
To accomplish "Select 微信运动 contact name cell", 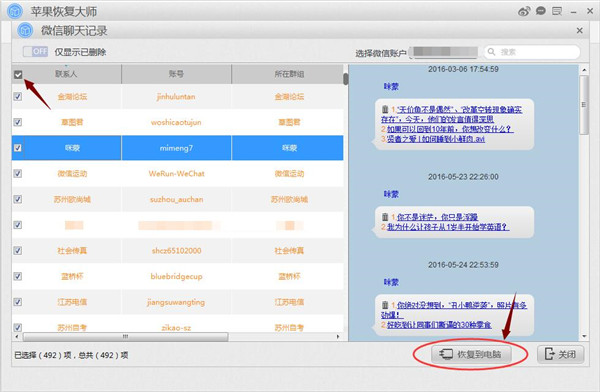I will click(72, 173).
